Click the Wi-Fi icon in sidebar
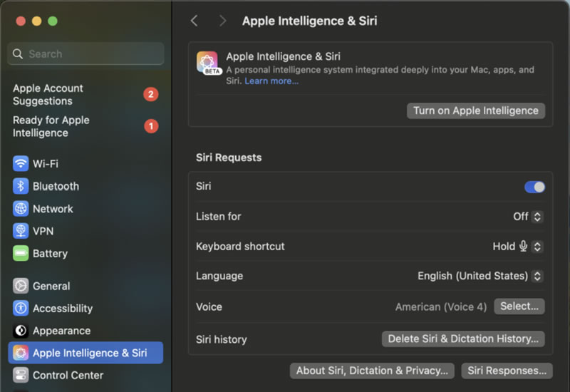The height and width of the screenshot is (392, 570). (x=21, y=164)
